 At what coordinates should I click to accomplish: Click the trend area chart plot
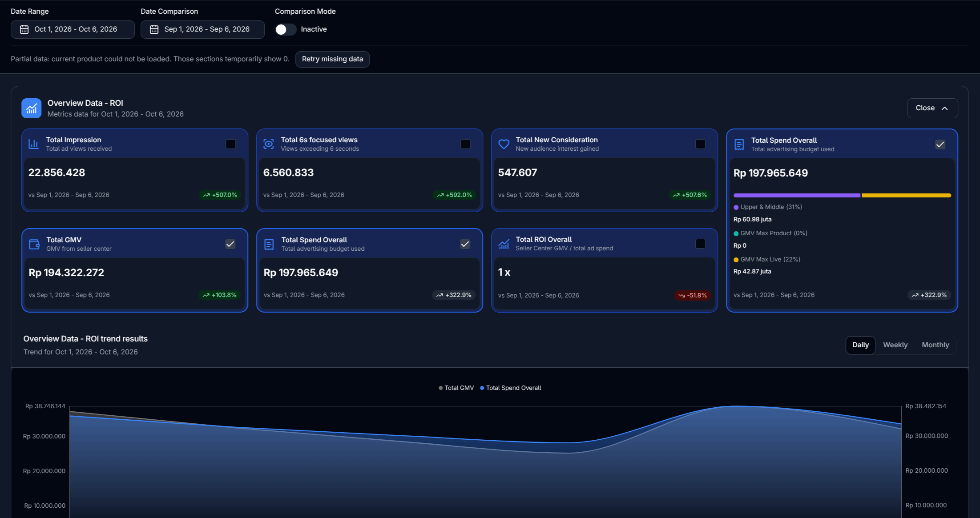click(x=485, y=462)
